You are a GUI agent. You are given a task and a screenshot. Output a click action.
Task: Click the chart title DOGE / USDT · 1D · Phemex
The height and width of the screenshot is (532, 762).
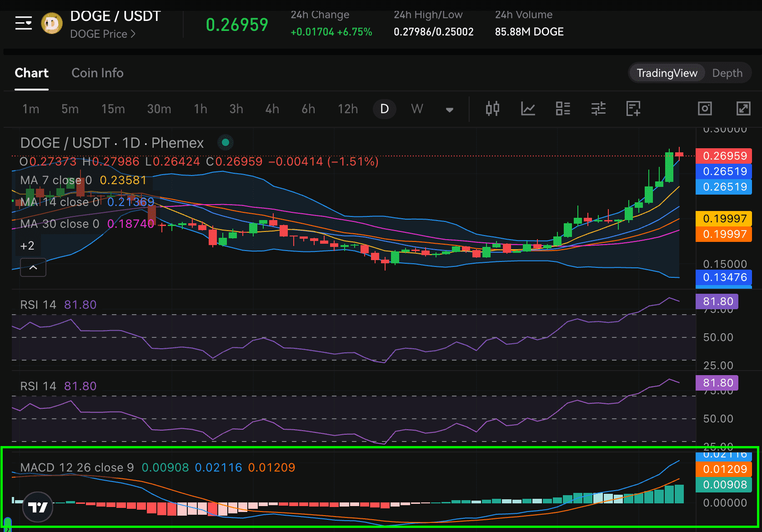(x=112, y=143)
